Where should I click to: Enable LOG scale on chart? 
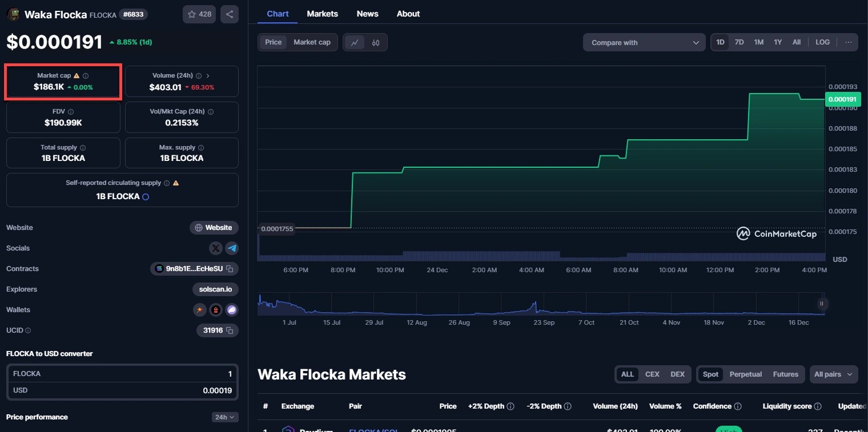pyautogui.click(x=822, y=42)
